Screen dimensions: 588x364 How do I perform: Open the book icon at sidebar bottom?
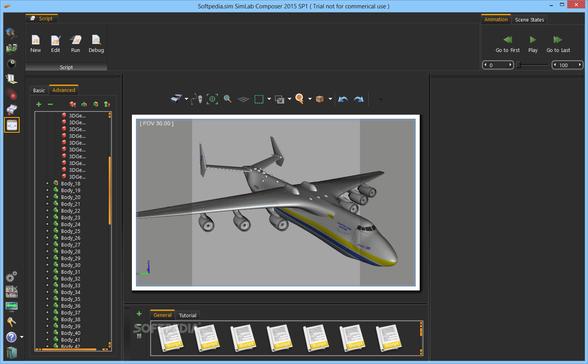pos(12,352)
